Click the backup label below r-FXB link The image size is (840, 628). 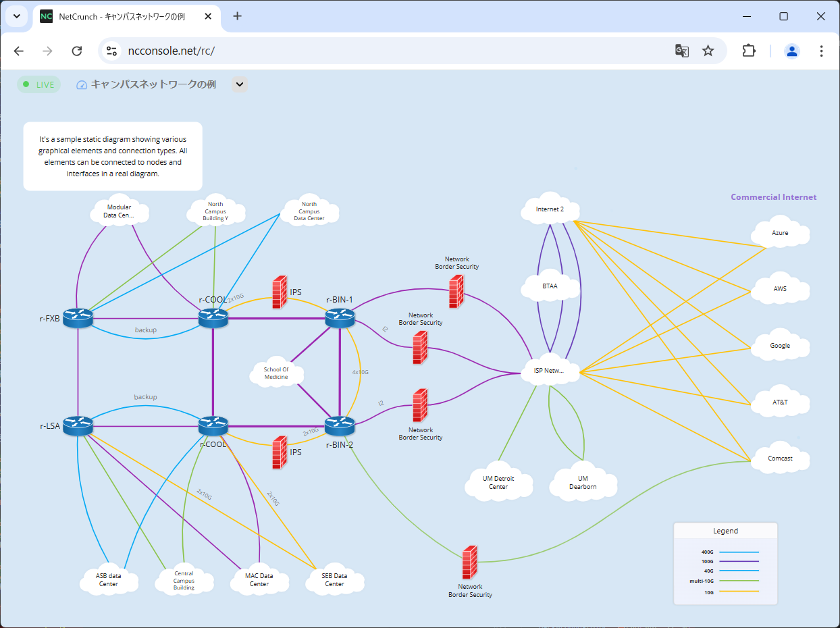point(145,330)
